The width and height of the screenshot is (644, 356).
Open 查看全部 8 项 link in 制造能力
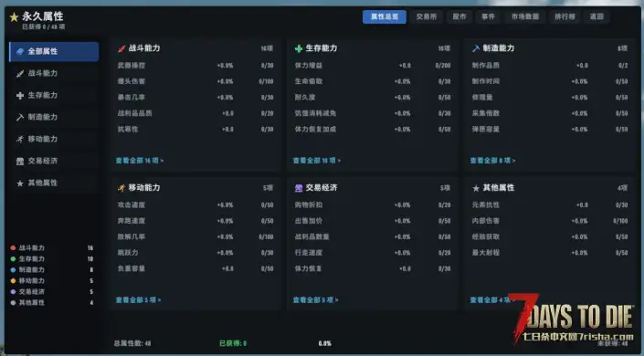pos(492,161)
